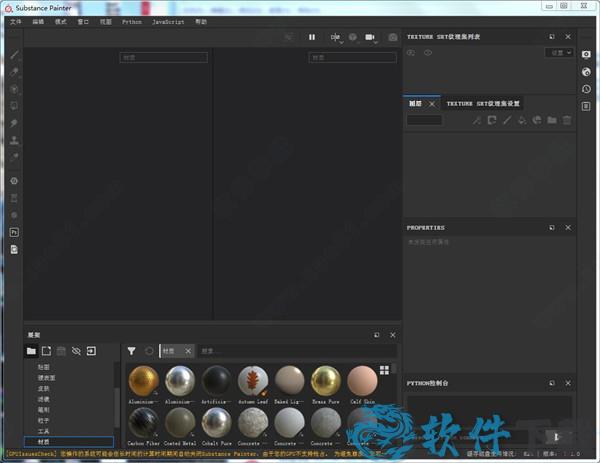600x463 pixels.
Task: Select the Brass Pure material thumbnail
Action: pyautogui.click(x=326, y=381)
